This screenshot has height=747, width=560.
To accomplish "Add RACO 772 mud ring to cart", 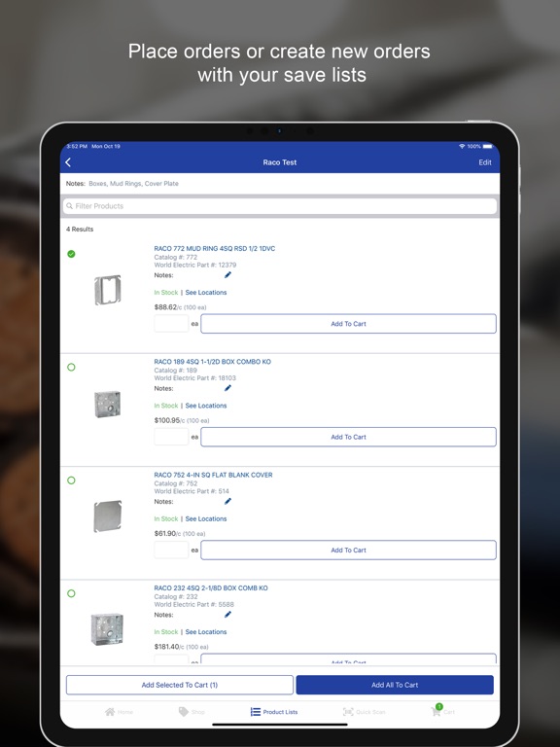I will click(349, 324).
